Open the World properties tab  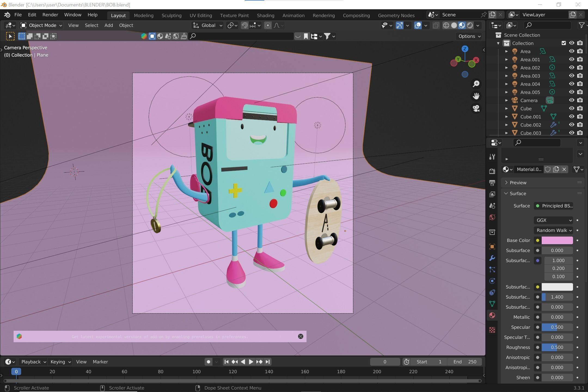click(x=492, y=217)
